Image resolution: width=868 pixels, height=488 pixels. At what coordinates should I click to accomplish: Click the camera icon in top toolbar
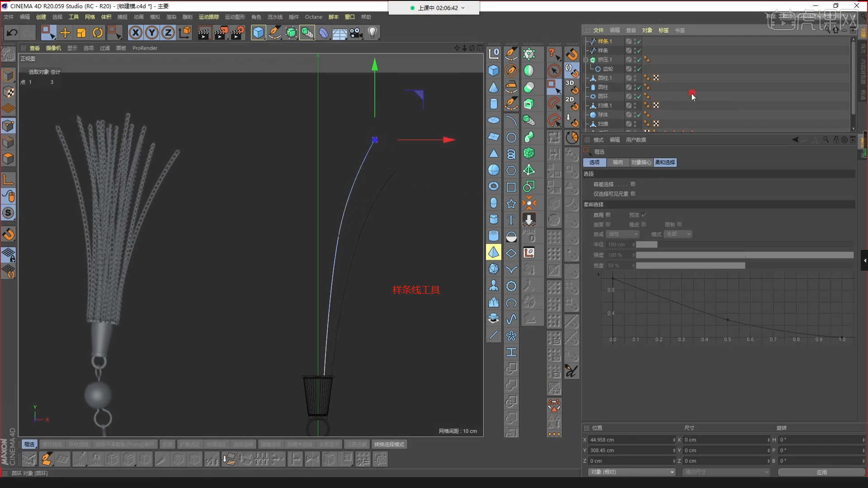[x=356, y=33]
